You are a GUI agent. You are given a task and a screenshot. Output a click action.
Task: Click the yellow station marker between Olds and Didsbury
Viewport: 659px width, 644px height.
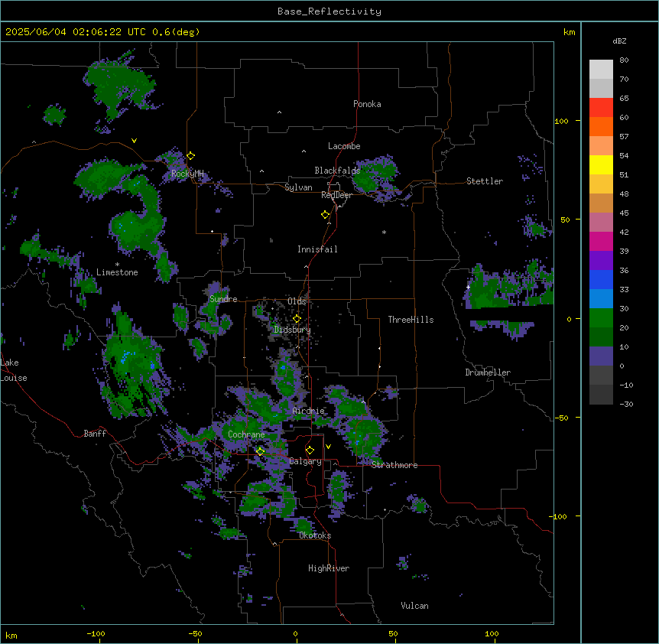(297, 319)
